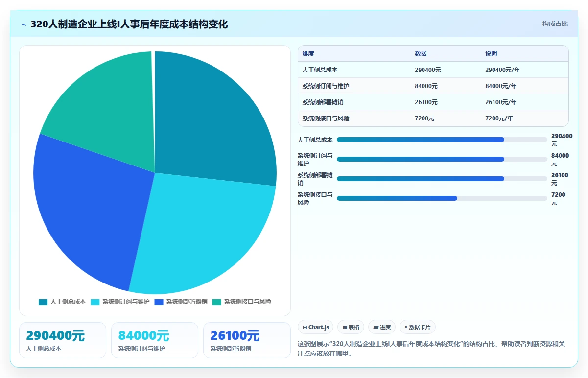Click legend text 系统侧订阅与维护
588x378 pixels.
[126, 302]
